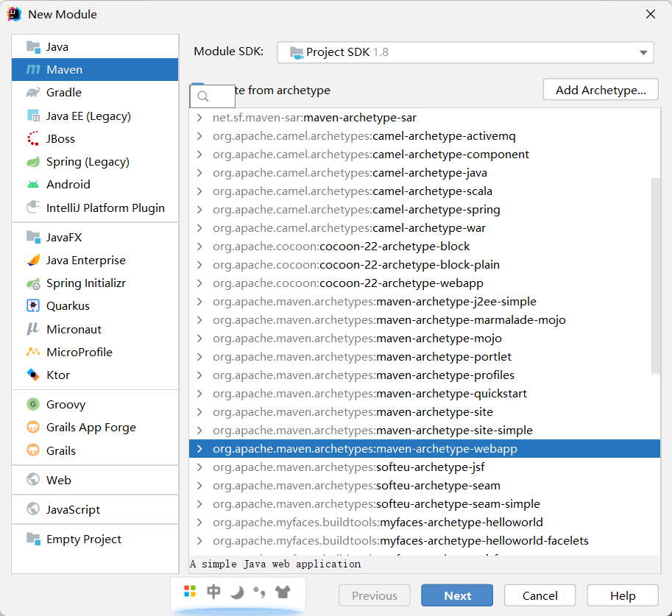This screenshot has height=616, width=672.
Task: Expand the cocoon-22-archetype-block-plain node
Action: click(x=199, y=265)
